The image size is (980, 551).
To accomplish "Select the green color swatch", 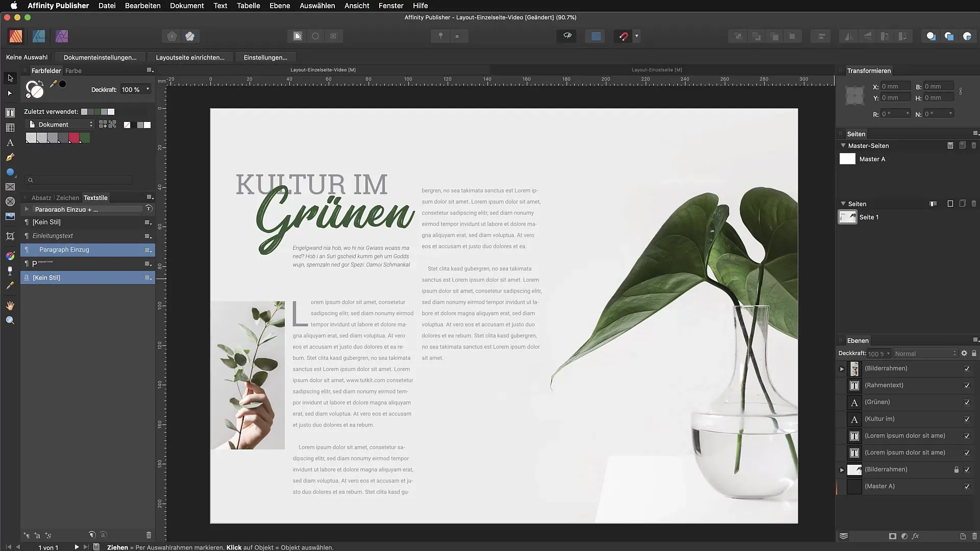I will (85, 138).
